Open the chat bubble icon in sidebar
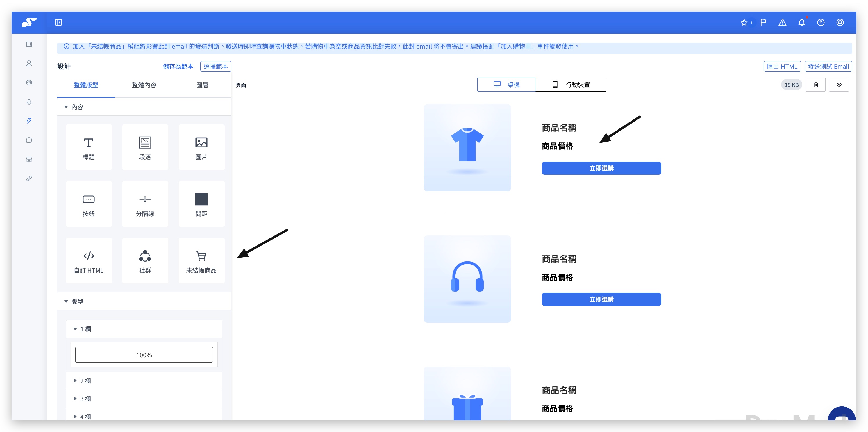This screenshot has width=868, height=432. [x=29, y=140]
